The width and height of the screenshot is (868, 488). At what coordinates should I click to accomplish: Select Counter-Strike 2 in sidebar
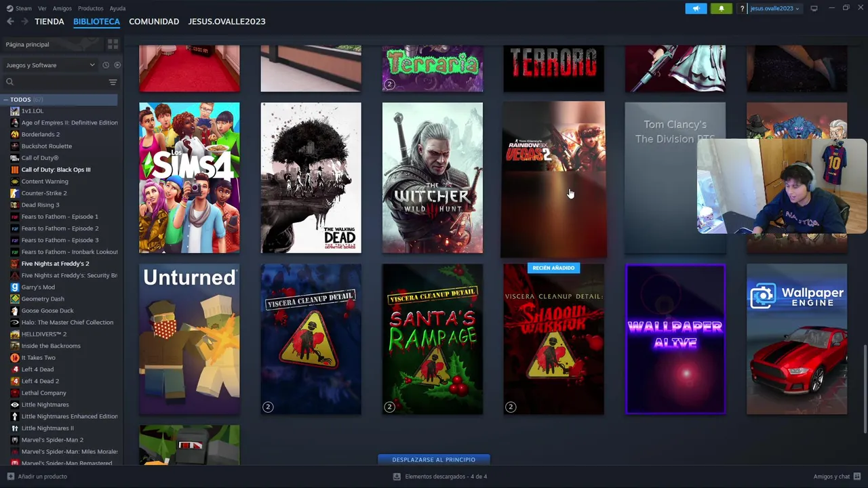click(43, 193)
